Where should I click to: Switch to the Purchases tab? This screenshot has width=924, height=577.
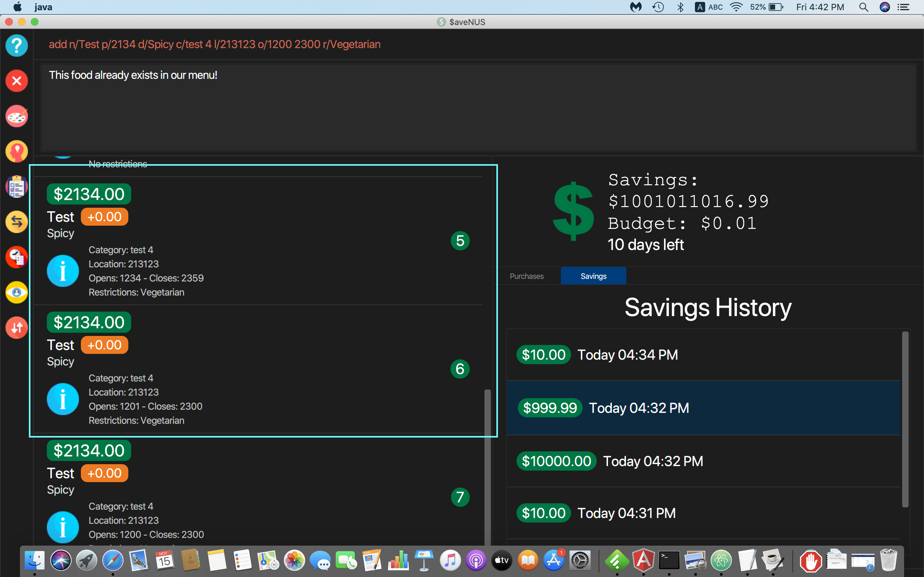526,276
